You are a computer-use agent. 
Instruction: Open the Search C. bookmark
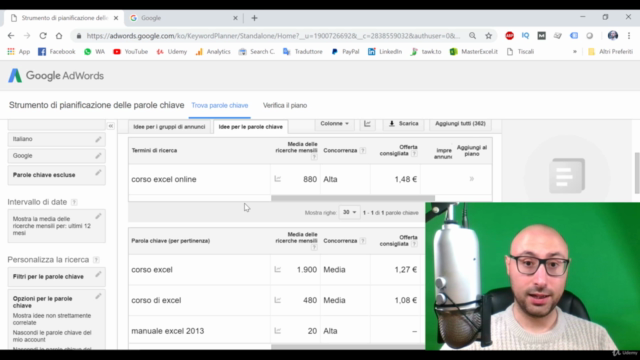257,52
